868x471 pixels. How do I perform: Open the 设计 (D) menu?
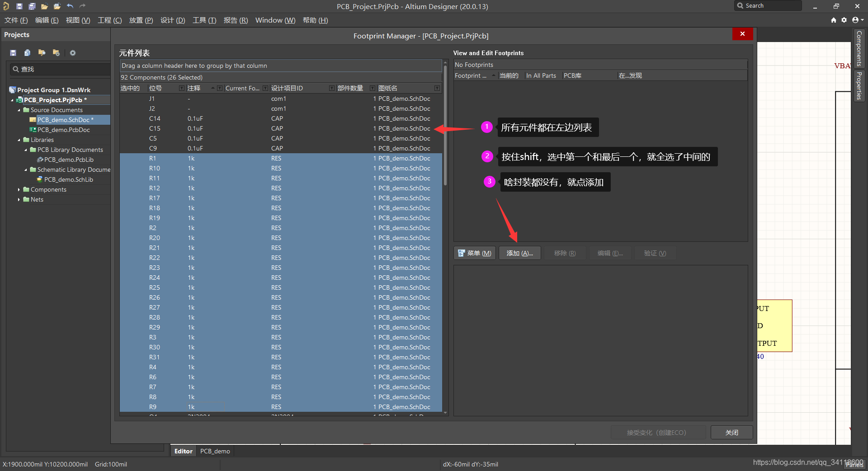(x=173, y=20)
